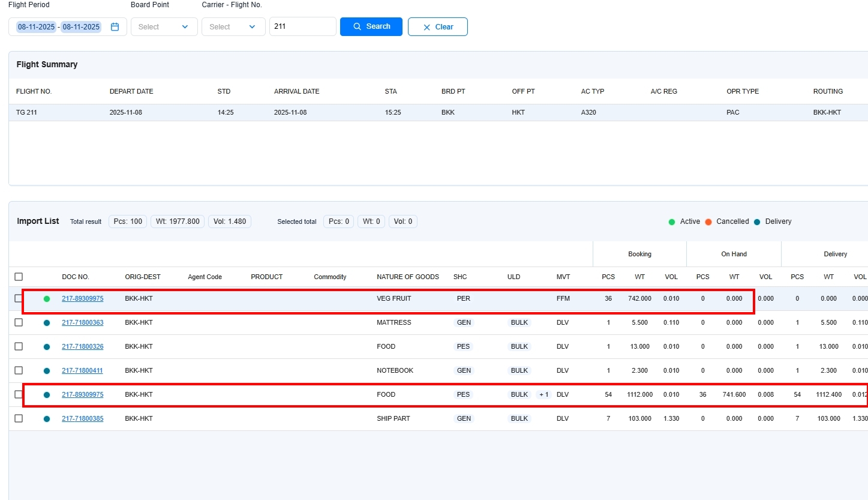Open the Board Point dropdown

click(164, 27)
